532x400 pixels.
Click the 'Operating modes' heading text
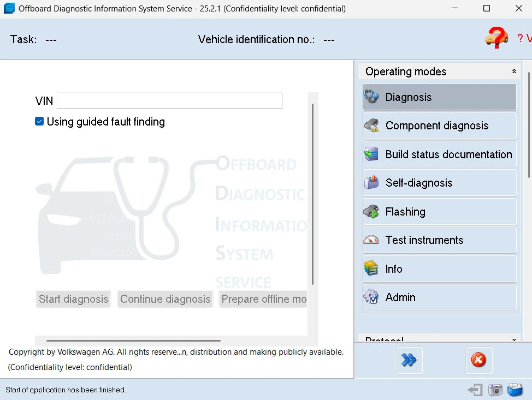406,71
